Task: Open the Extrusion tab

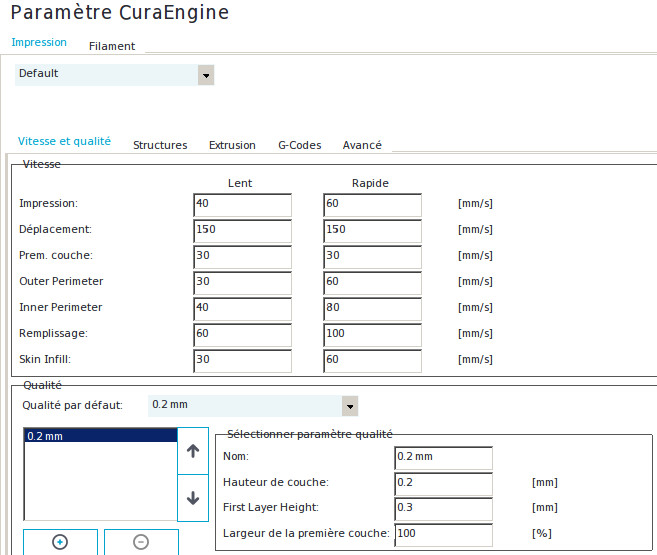Action: (x=232, y=145)
